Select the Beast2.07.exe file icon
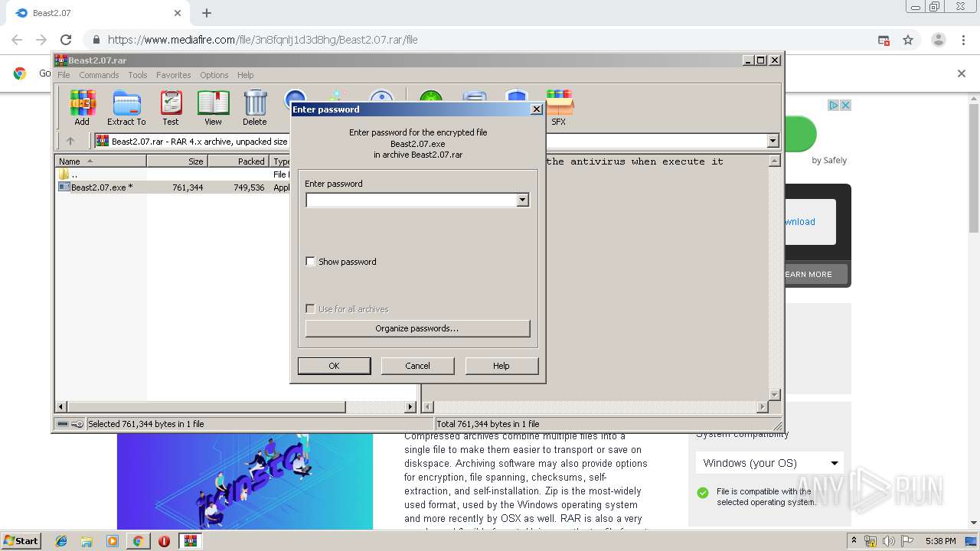 pos(64,187)
